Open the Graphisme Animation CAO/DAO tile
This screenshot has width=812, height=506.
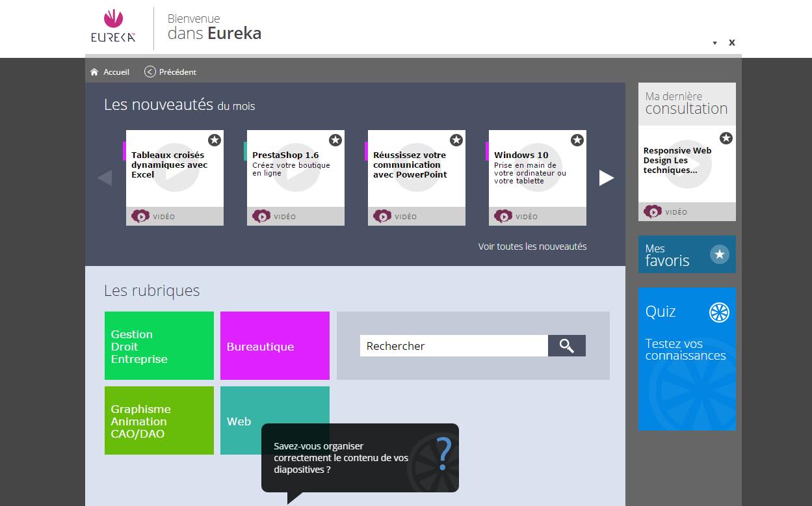coord(159,420)
